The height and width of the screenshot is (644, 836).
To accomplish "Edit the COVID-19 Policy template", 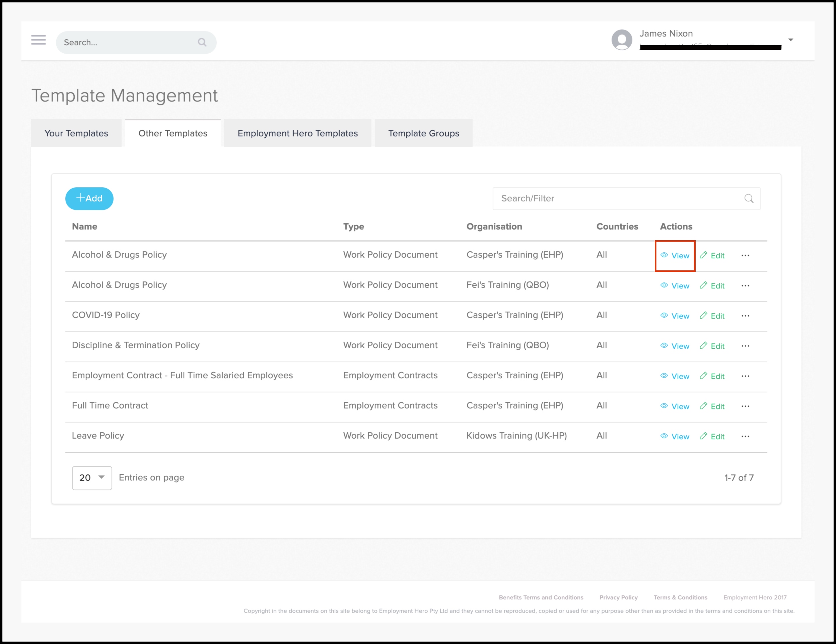I will click(x=712, y=316).
